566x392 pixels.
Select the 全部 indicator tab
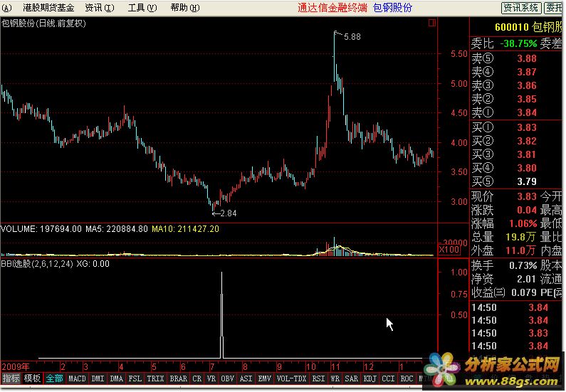[55, 378]
